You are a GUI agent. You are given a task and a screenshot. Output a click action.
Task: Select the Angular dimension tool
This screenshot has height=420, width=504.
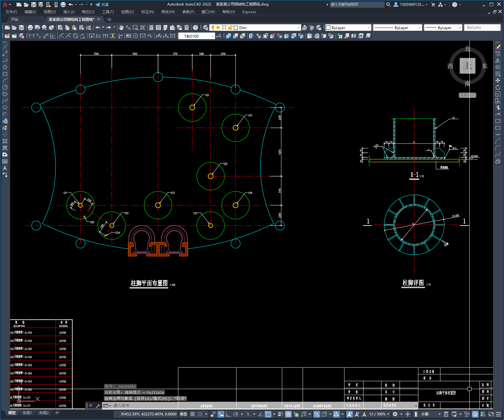82,36
